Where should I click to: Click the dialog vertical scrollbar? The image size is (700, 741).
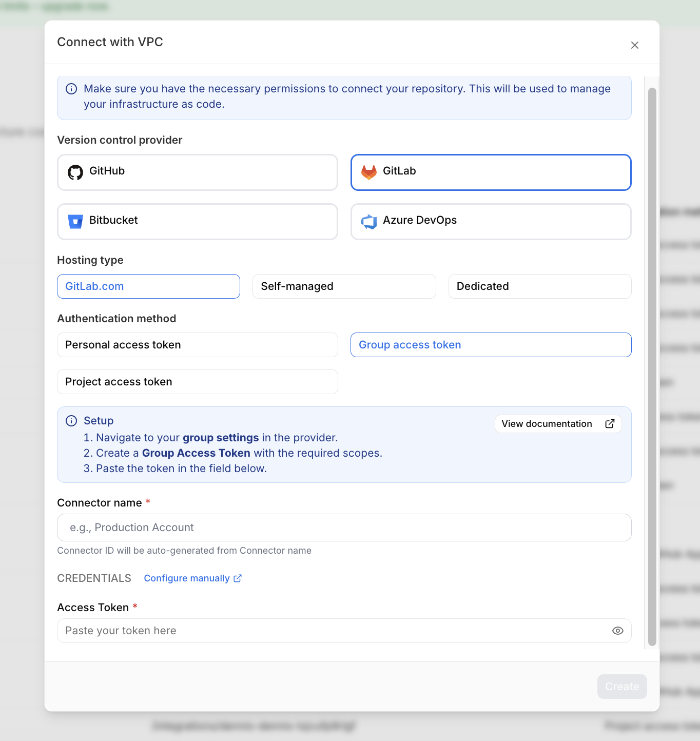pyautogui.click(x=652, y=367)
